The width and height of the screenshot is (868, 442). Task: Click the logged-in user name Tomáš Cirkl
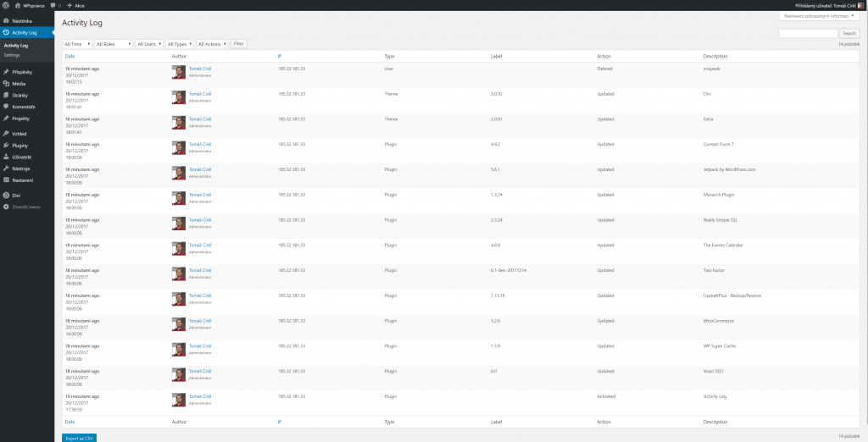(x=846, y=5)
